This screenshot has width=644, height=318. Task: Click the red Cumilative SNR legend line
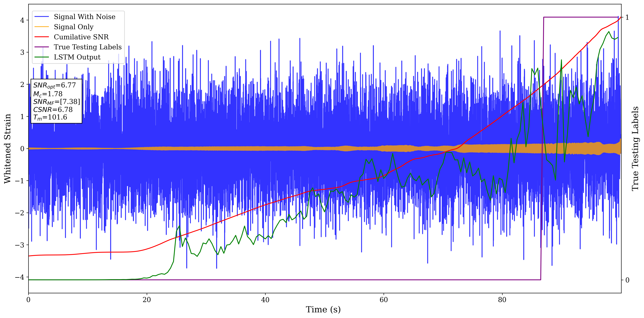click(x=42, y=37)
